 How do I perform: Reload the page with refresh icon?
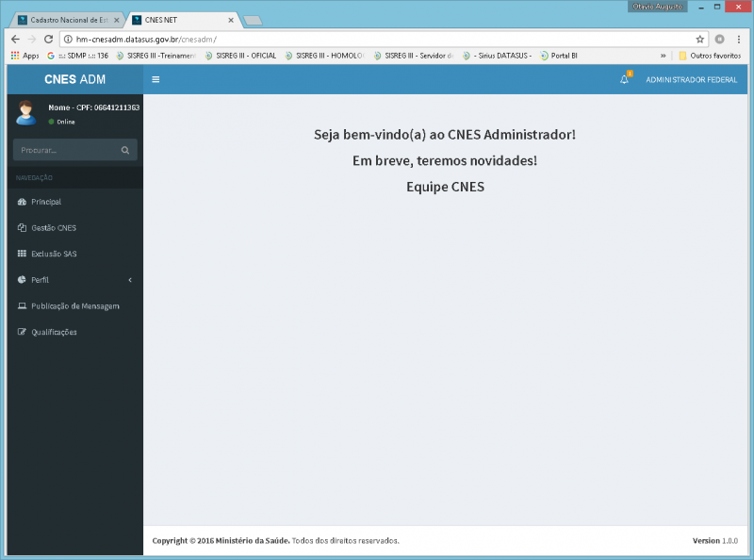pos(50,40)
